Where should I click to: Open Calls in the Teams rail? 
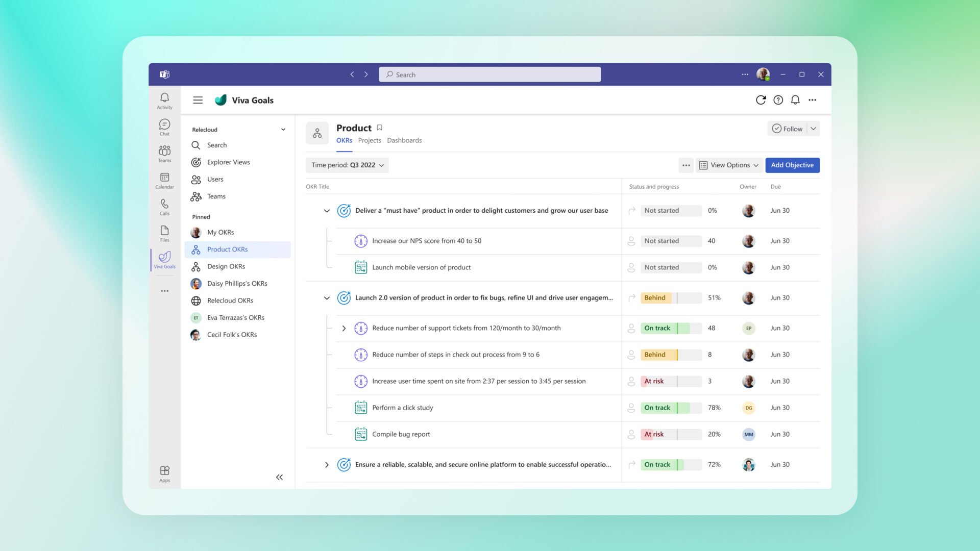tap(164, 207)
